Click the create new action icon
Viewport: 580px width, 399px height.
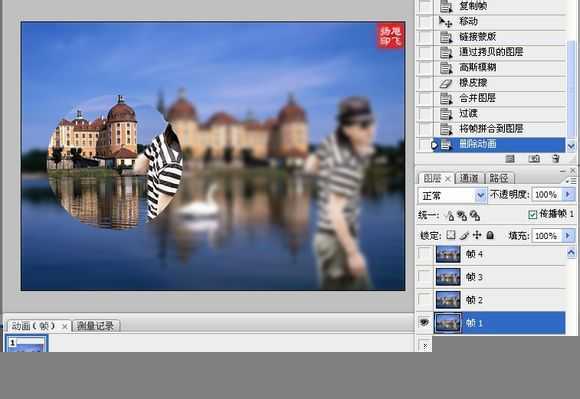coord(534,159)
